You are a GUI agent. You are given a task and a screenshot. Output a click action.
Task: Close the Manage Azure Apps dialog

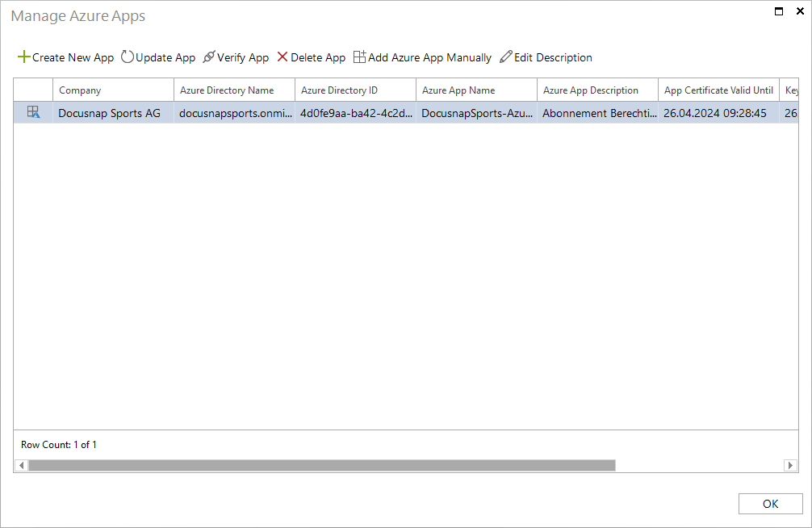(800, 11)
